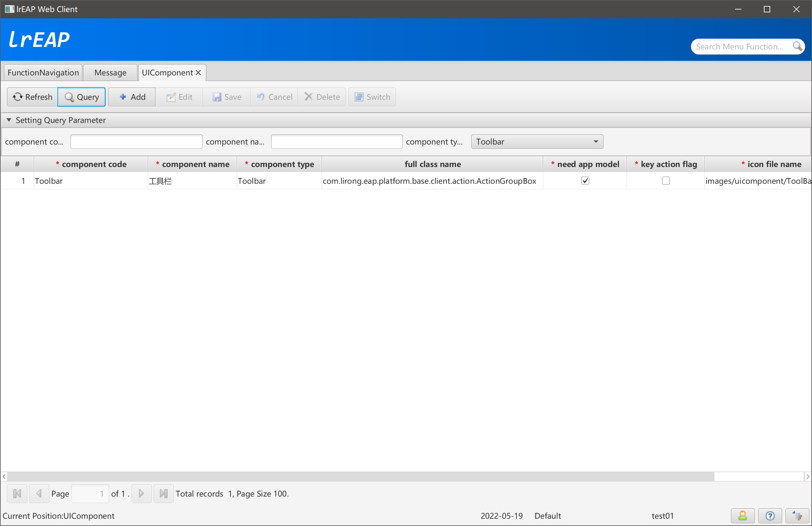The height and width of the screenshot is (526, 812).
Task: Close the UIComponent tab
Action: [198, 73]
